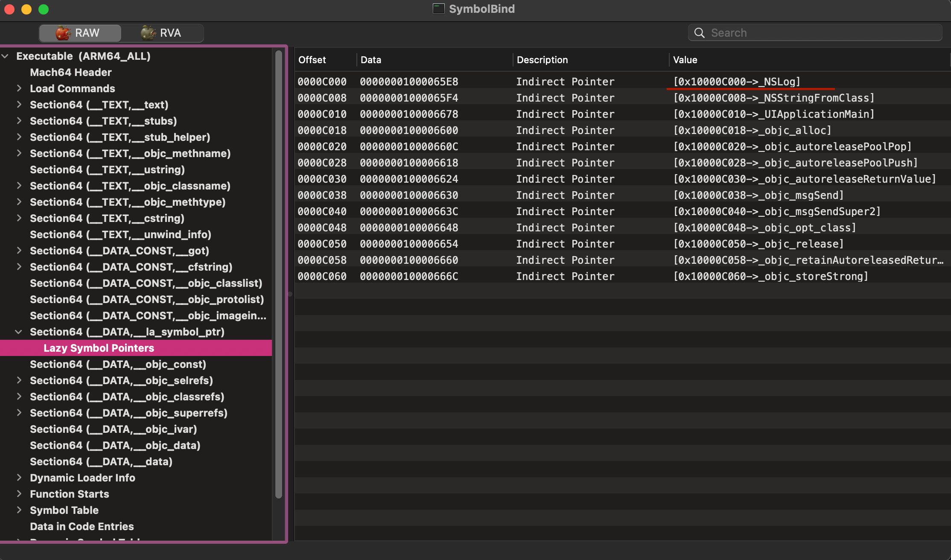Select Section64 (__DATA,__data)
Screen dimensions: 951x560
pyautogui.click(x=101, y=462)
